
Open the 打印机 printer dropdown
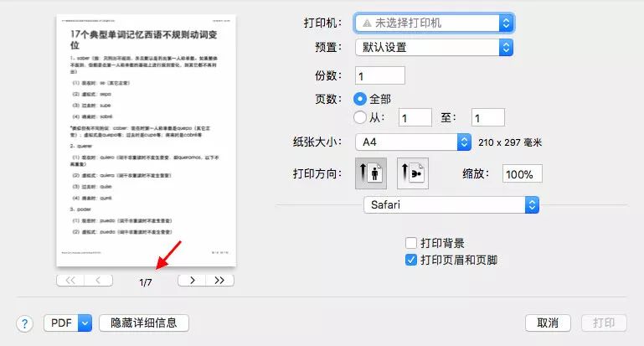(x=434, y=23)
